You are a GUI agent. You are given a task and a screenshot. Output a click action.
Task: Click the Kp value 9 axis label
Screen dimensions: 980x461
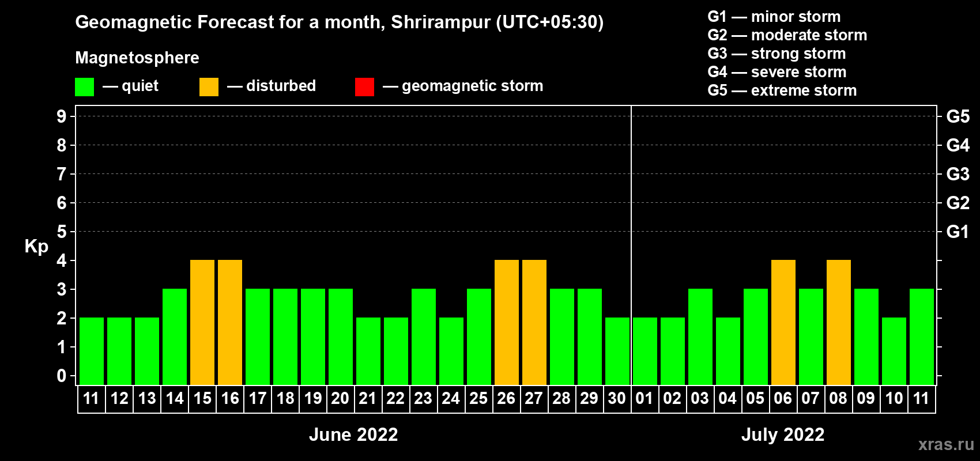pyautogui.click(x=62, y=116)
